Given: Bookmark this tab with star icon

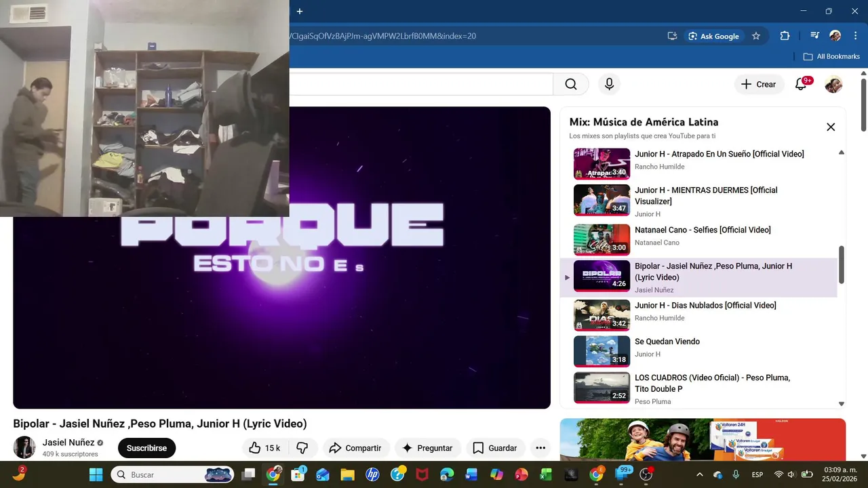Looking at the screenshot, I should coord(756,36).
